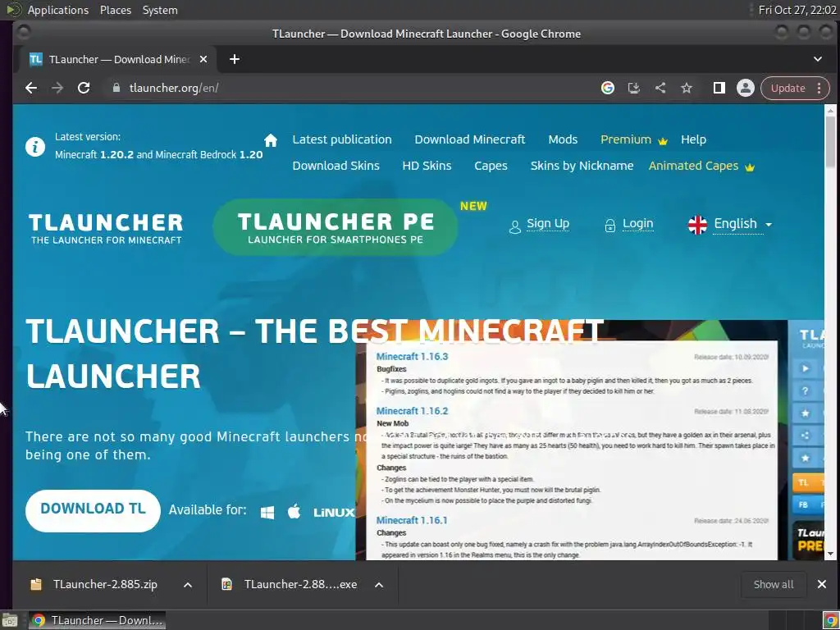
Task: Click the Update button in Chrome
Action: 787,88
